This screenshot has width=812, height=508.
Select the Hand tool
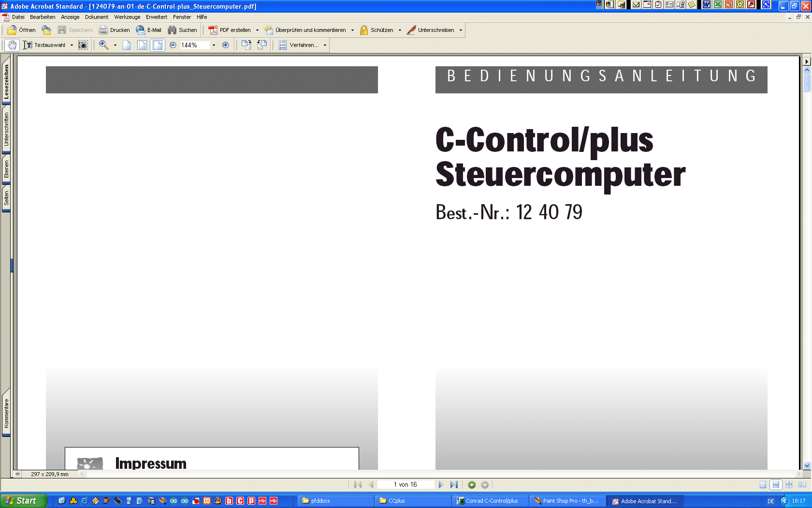(x=12, y=45)
